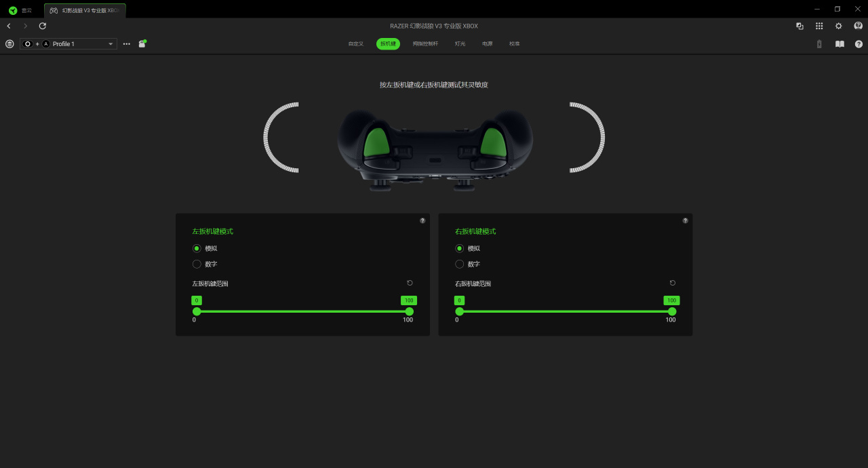Open the 电源 tab

click(488, 43)
